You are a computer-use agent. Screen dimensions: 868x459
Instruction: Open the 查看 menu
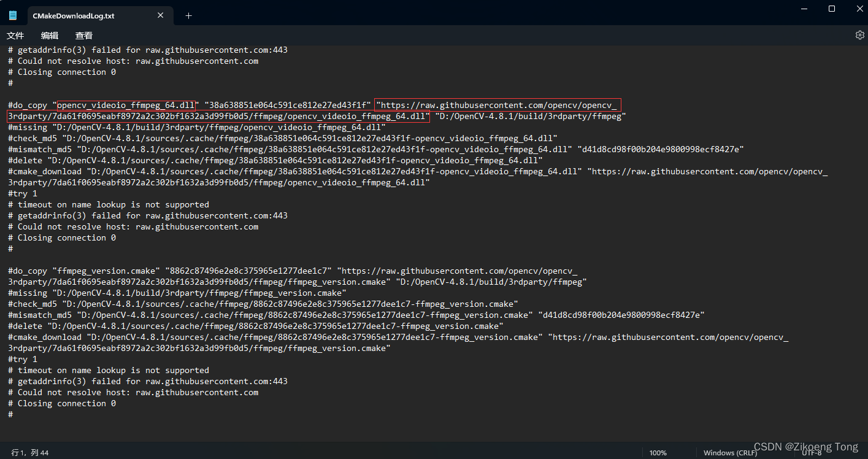tap(83, 35)
